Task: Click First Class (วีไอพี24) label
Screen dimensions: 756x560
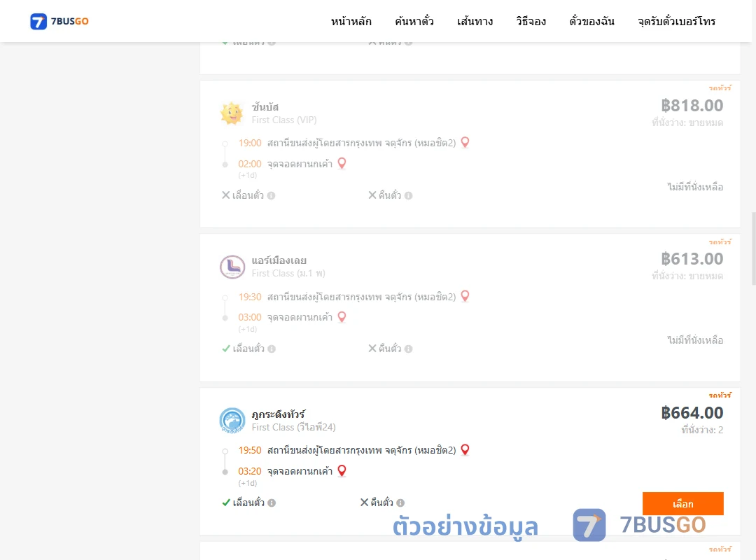Action: (293, 427)
